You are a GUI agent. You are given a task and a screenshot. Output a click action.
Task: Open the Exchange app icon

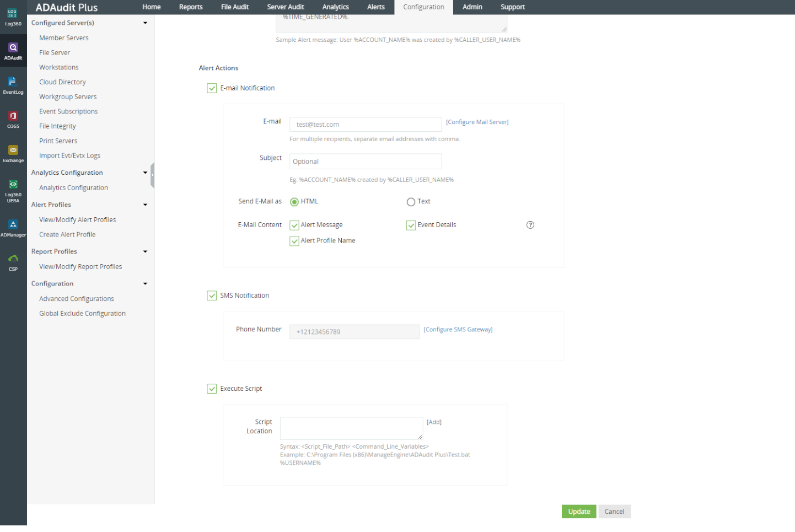(13, 153)
